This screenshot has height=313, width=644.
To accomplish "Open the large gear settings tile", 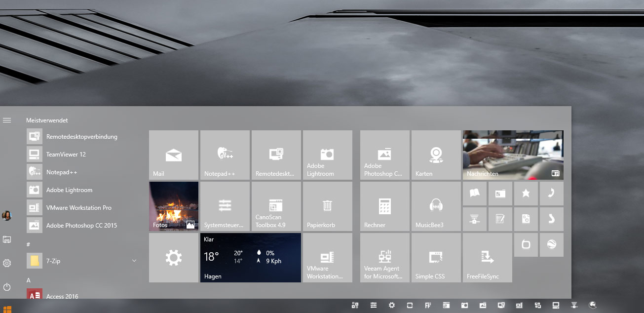I will [174, 258].
